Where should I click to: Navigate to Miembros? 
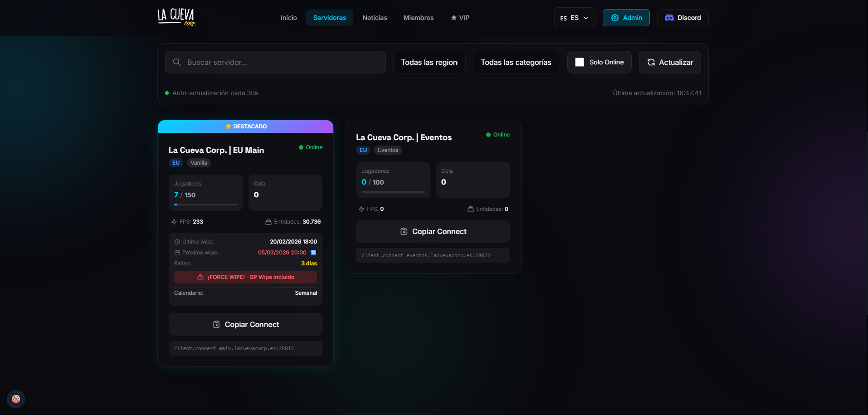pos(419,18)
